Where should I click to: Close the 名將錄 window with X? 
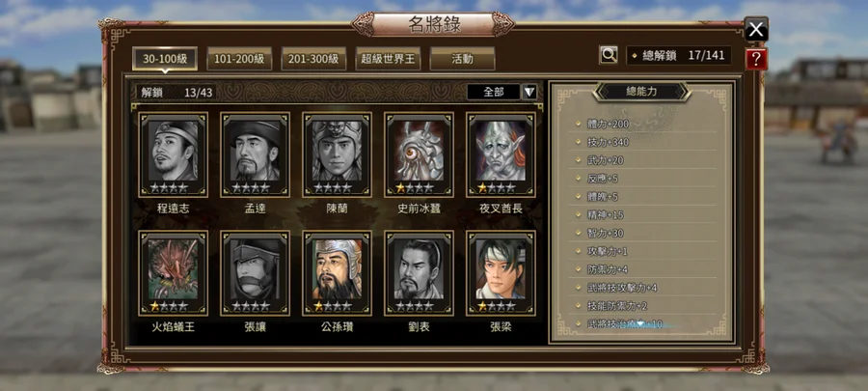coord(756,30)
